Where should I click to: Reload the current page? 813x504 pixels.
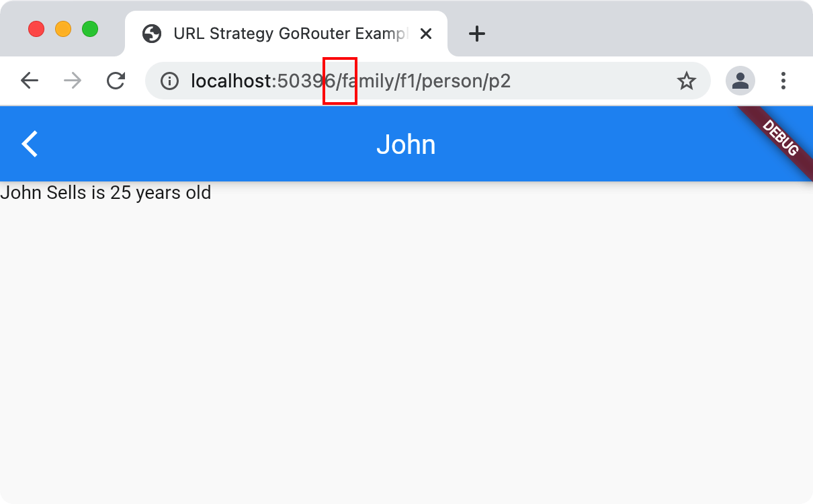click(x=116, y=81)
